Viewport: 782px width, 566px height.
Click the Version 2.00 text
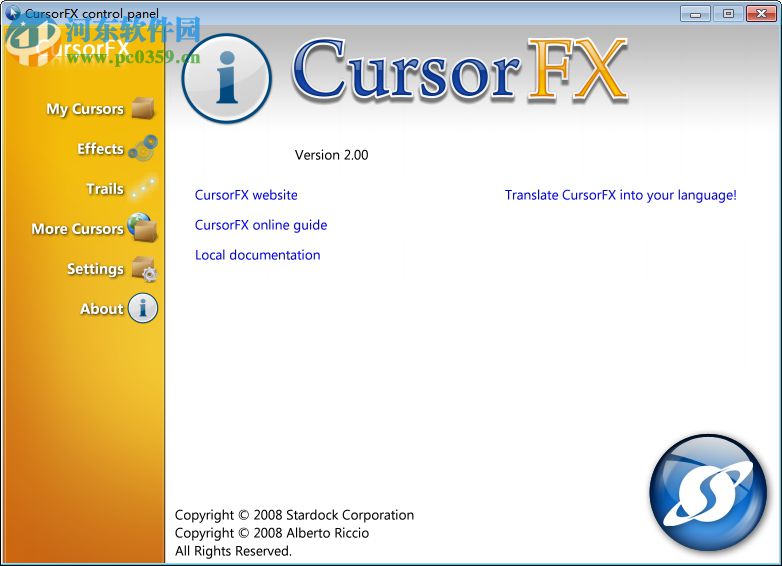(332, 155)
